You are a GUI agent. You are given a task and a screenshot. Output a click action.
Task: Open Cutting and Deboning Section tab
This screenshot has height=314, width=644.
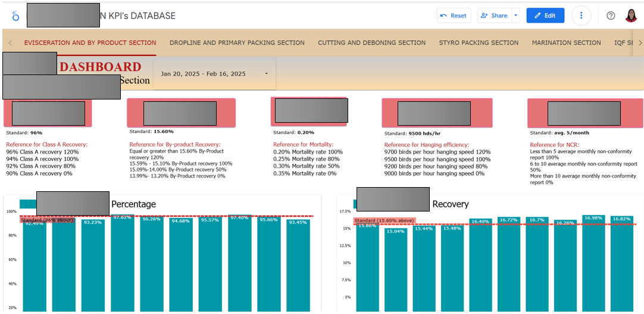pyautogui.click(x=371, y=43)
